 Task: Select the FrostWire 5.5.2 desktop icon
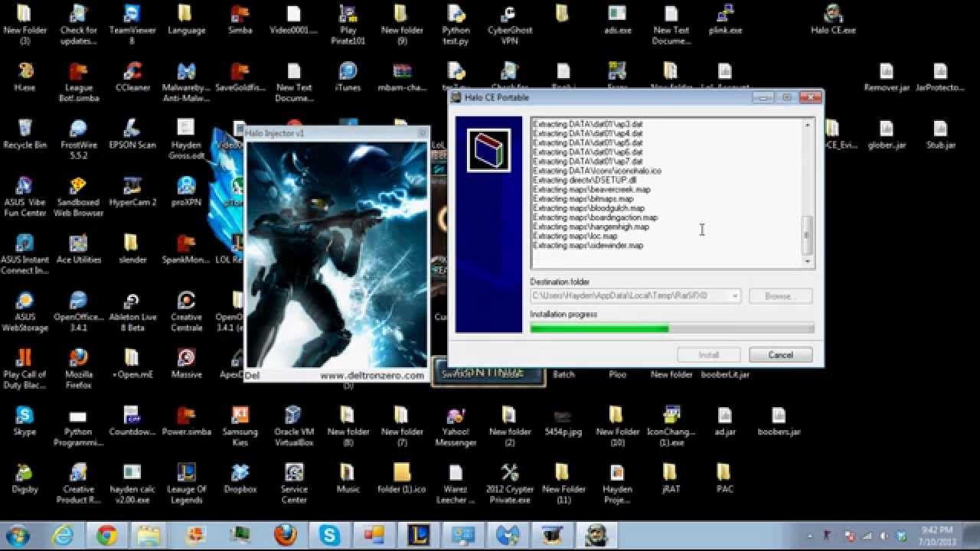point(78,139)
